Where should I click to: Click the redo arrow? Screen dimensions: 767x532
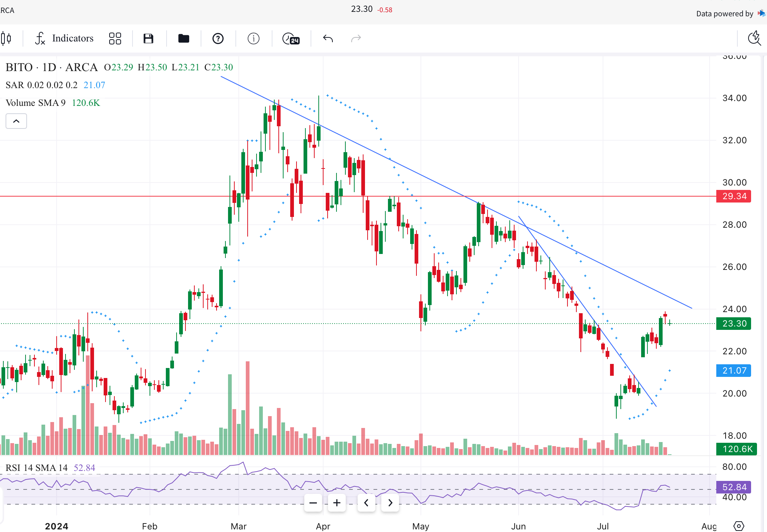(x=356, y=39)
